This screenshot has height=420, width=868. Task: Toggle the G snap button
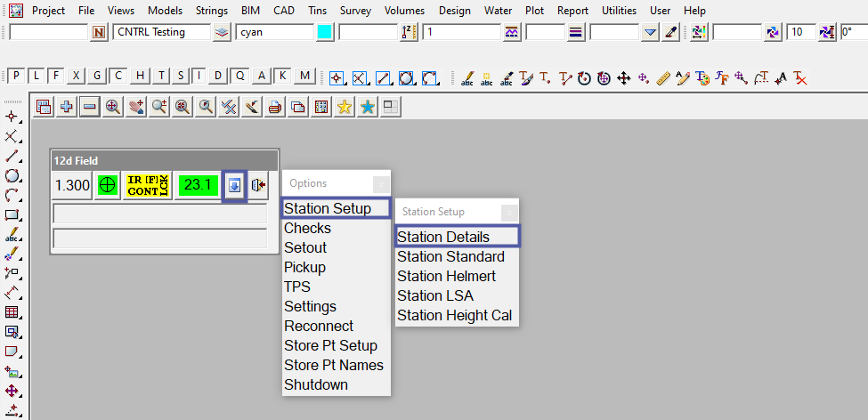click(97, 76)
